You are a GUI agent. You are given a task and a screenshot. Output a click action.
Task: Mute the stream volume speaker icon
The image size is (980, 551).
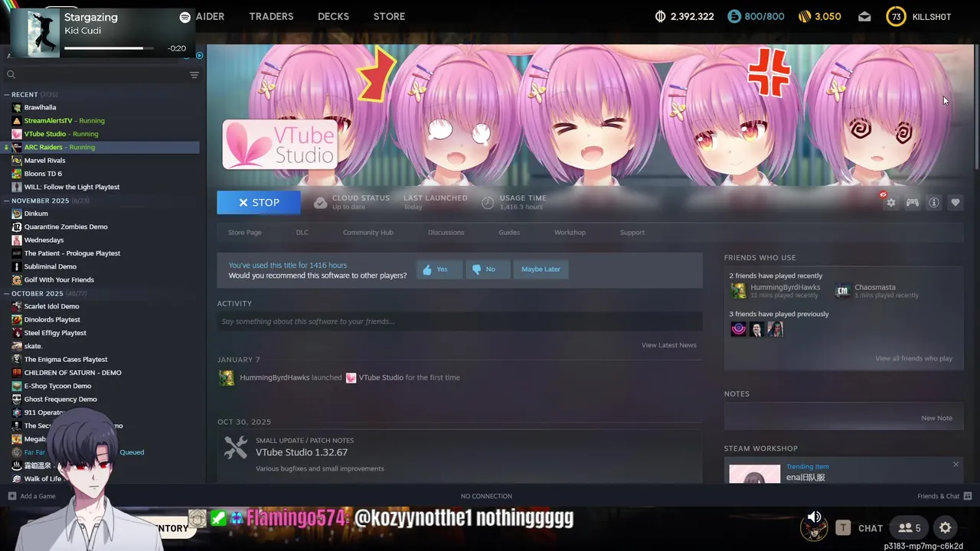[815, 517]
